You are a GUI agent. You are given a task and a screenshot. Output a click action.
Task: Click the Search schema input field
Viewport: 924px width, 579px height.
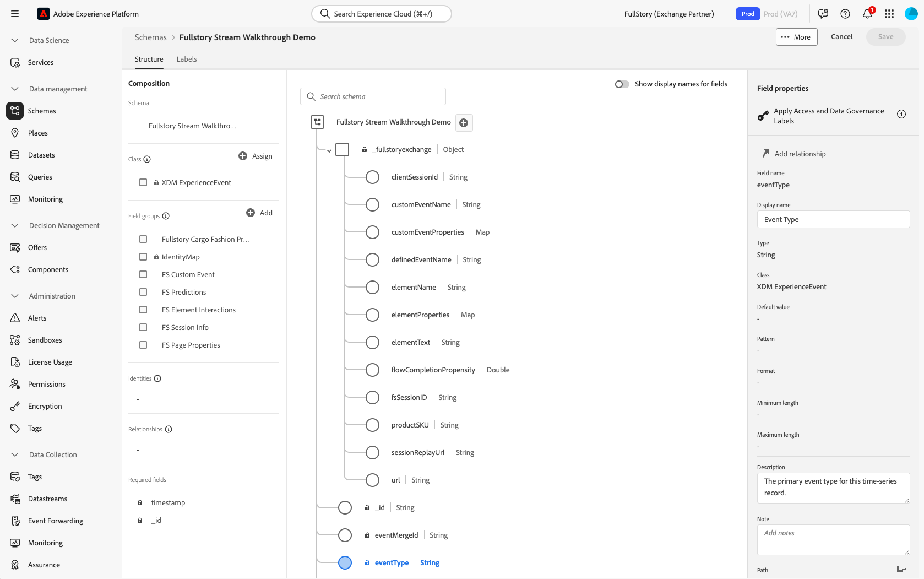[x=380, y=96]
